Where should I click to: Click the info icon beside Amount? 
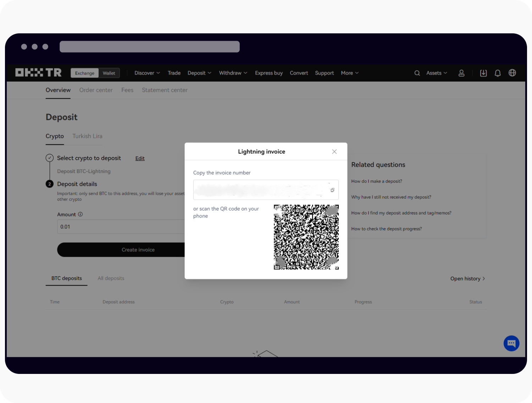coord(80,214)
